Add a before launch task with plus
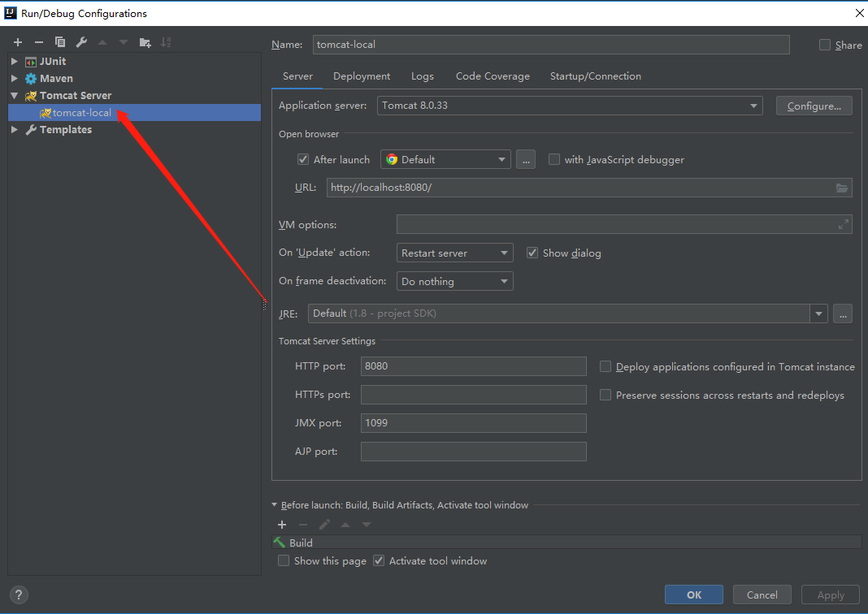This screenshot has height=614, width=868. (x=282, y=525)
